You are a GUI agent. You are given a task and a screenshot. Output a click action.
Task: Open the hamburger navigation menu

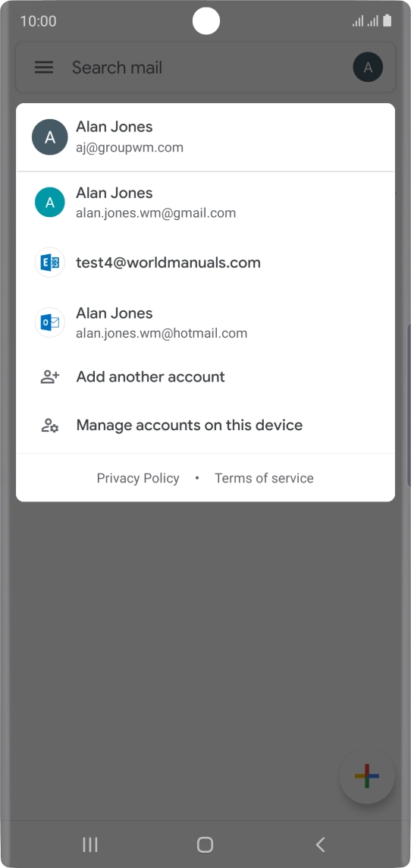pyautogui.click(x=44, y=68)
